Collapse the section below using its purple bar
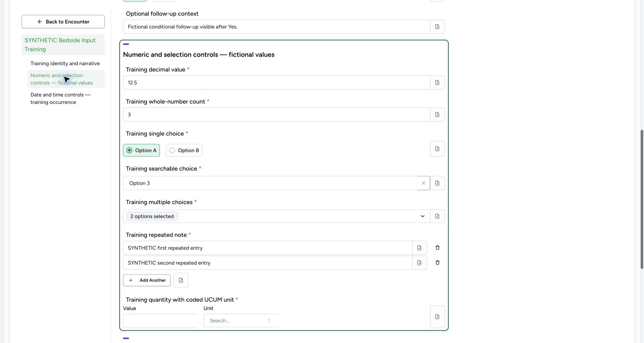 tap(126, 339)
